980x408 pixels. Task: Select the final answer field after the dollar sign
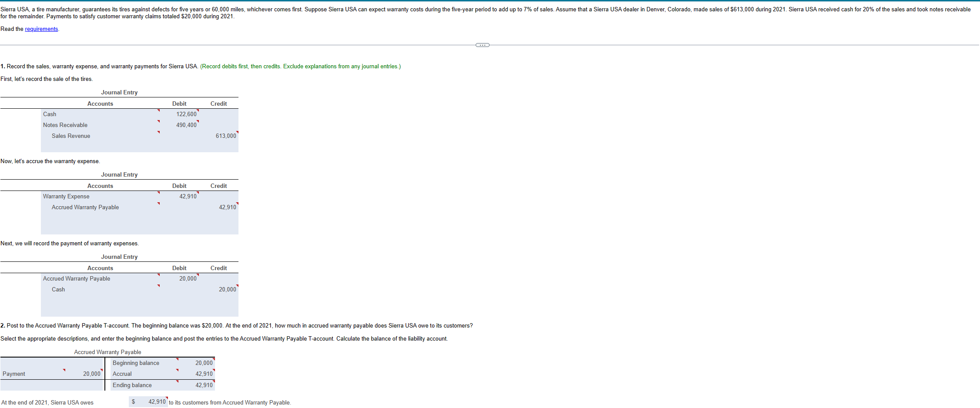point(152,402)
